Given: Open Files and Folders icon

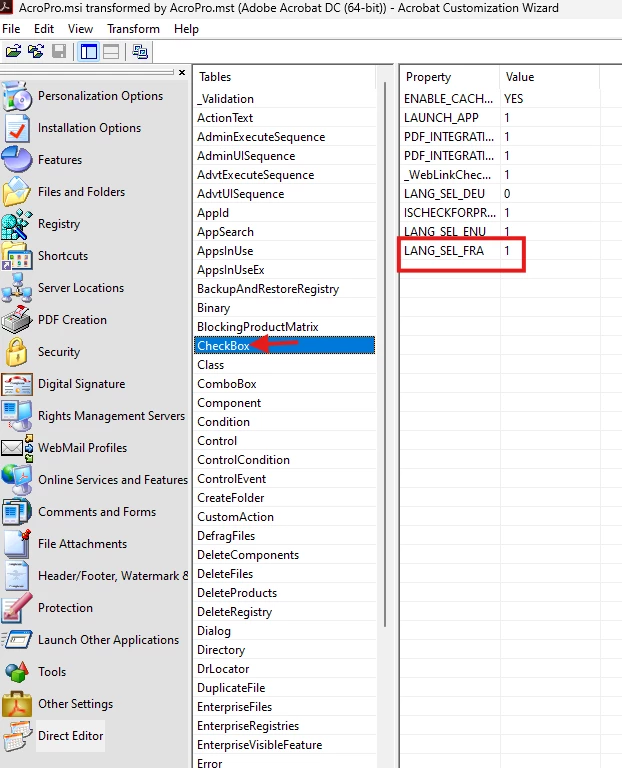Looking at the screenshot, I should click(17, 192).
